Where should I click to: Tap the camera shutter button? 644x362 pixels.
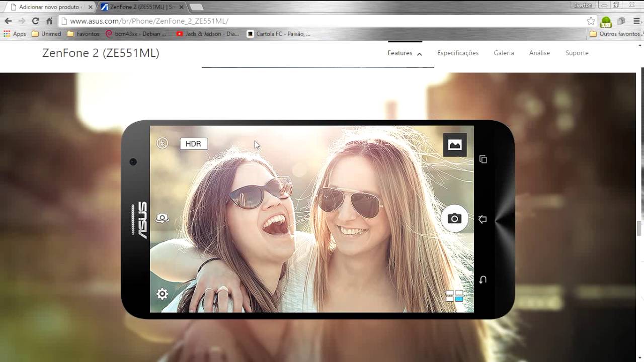tap(454, 219)
